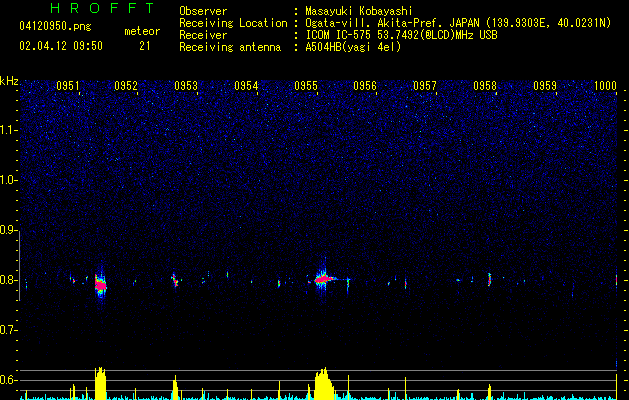Click the 0954 time marker
The width and height of the screenshot is (629, 400).
(x=246, y=86)
